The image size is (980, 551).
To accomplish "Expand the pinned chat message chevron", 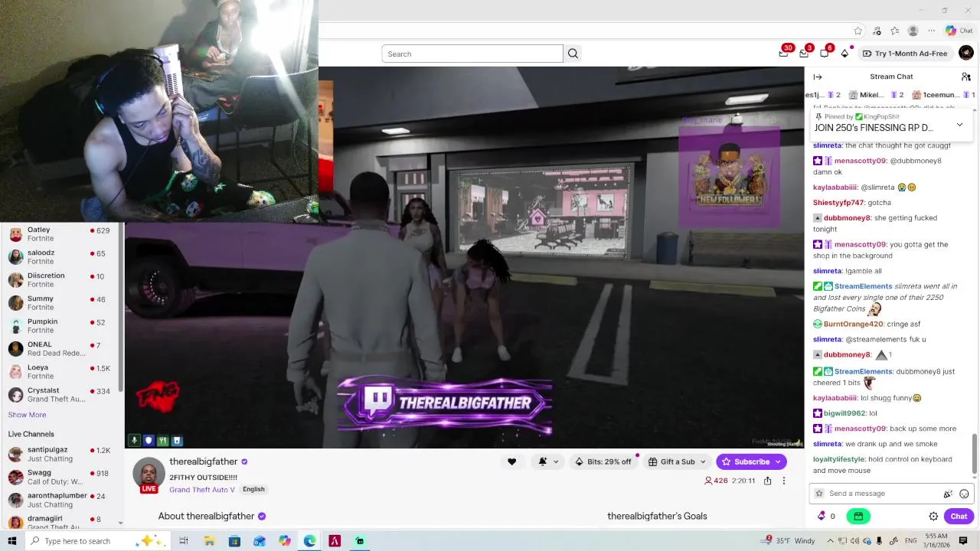I will [x=959, y=125].
